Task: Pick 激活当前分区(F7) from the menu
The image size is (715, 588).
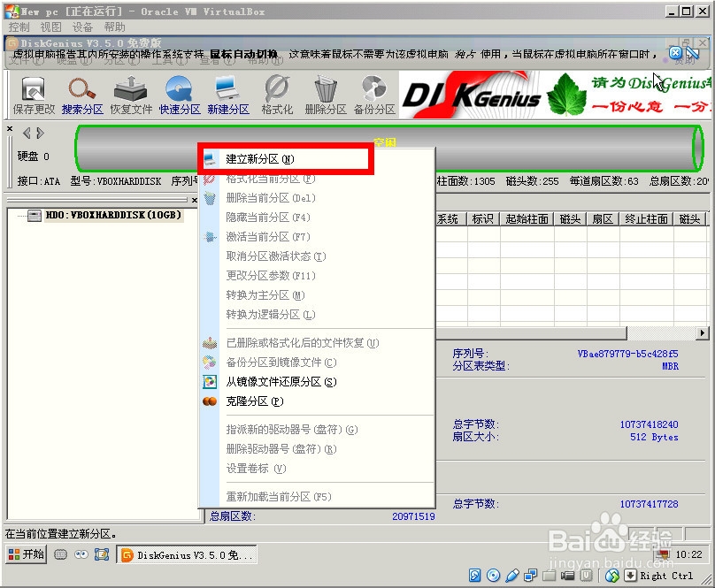Action: point(316,237)
